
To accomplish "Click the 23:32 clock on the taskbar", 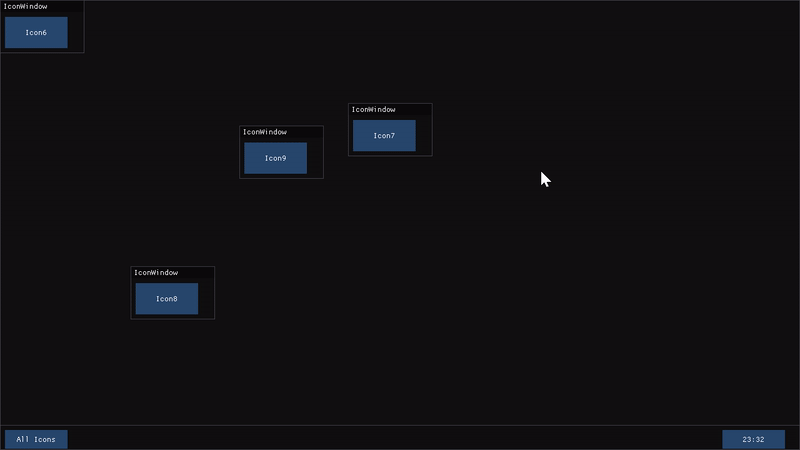I will (753, 439).
